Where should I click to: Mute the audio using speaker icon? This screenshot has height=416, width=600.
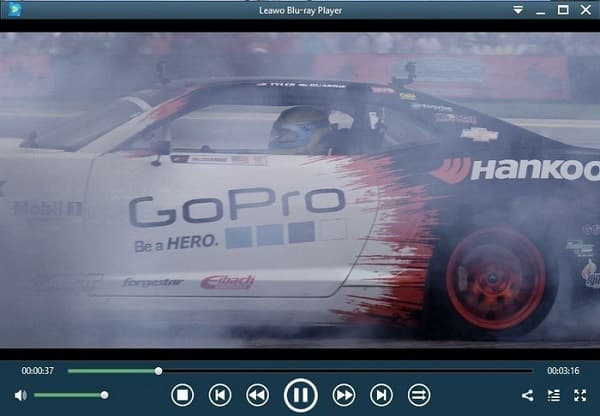click(20, 395)
